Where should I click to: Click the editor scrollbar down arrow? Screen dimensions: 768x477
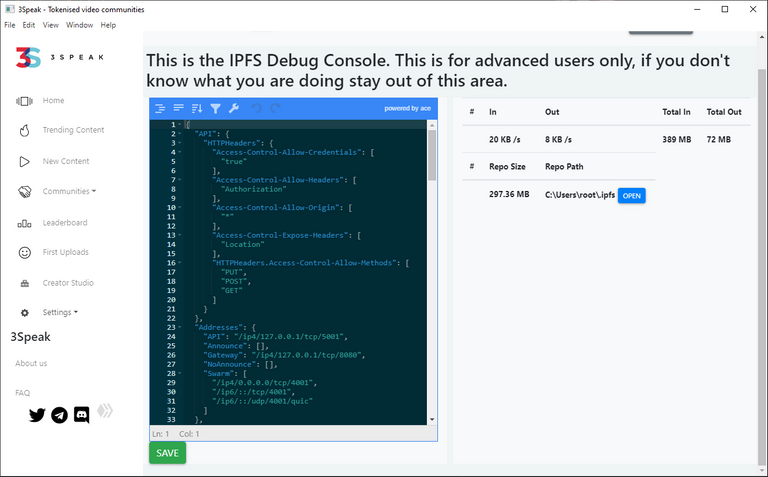coord(432,419)
